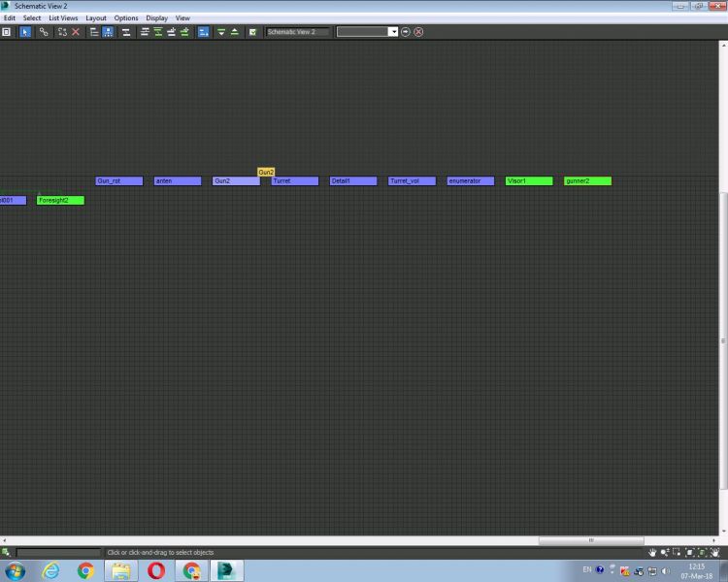The height and width of the screenshot is (582, 728).
Task: Open the View menu
Action: click(x=182, y=18)
